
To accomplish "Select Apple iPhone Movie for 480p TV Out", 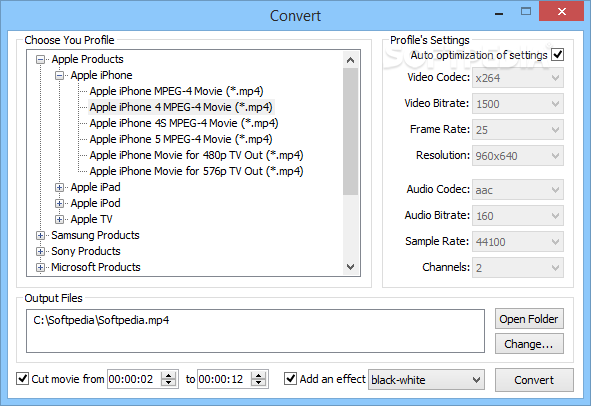I will [196, 155].
